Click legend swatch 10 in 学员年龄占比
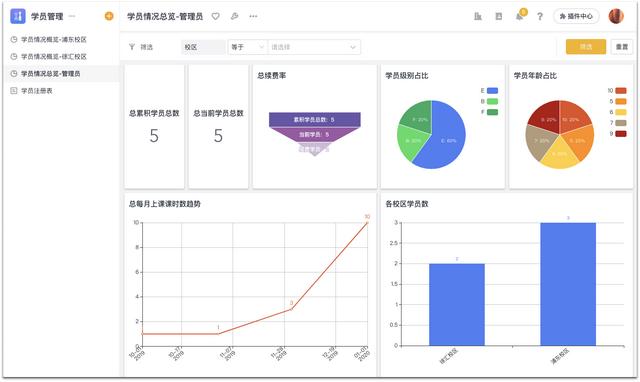The image size is (640, 382). [621, 91]
